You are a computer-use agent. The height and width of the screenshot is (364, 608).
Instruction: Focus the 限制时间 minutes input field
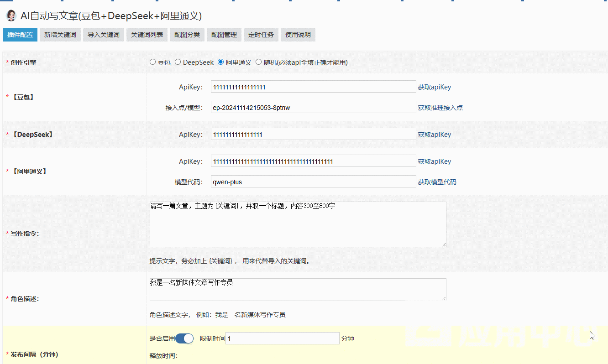[x=283, y=338]
